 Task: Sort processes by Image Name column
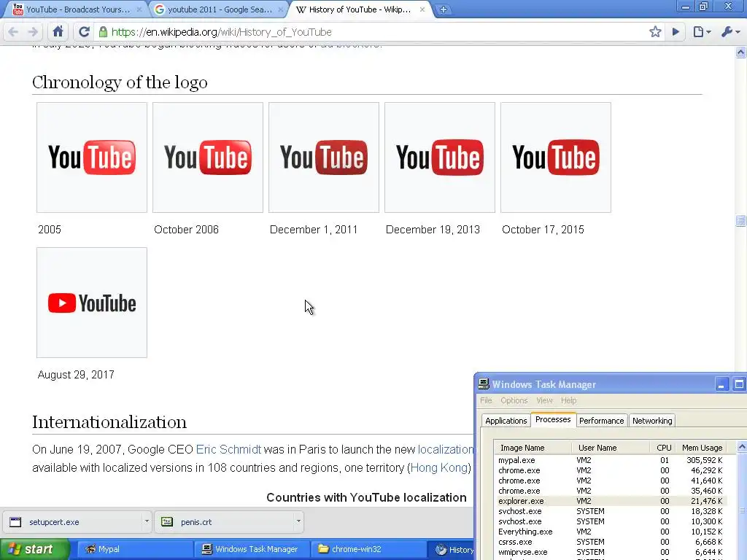pos(533,448)
